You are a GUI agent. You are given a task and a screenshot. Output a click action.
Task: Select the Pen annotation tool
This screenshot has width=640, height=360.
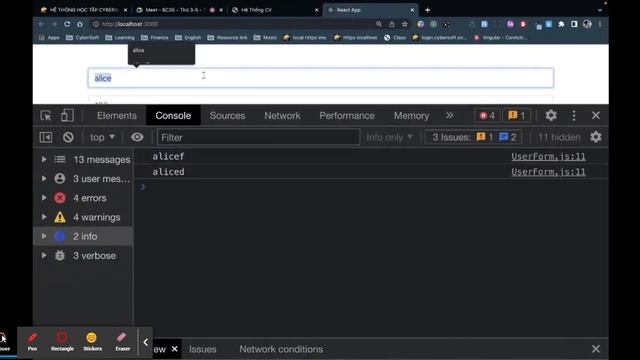pos(32,342)
